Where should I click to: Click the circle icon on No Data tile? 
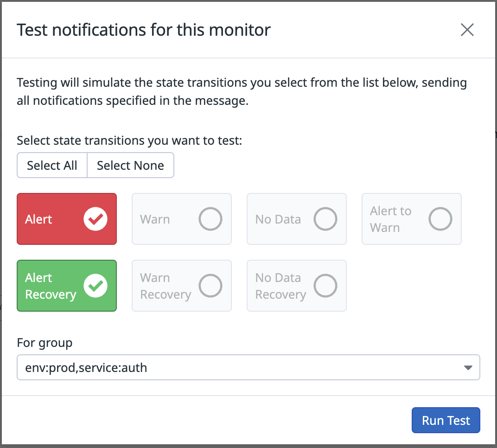pos(325,218)
